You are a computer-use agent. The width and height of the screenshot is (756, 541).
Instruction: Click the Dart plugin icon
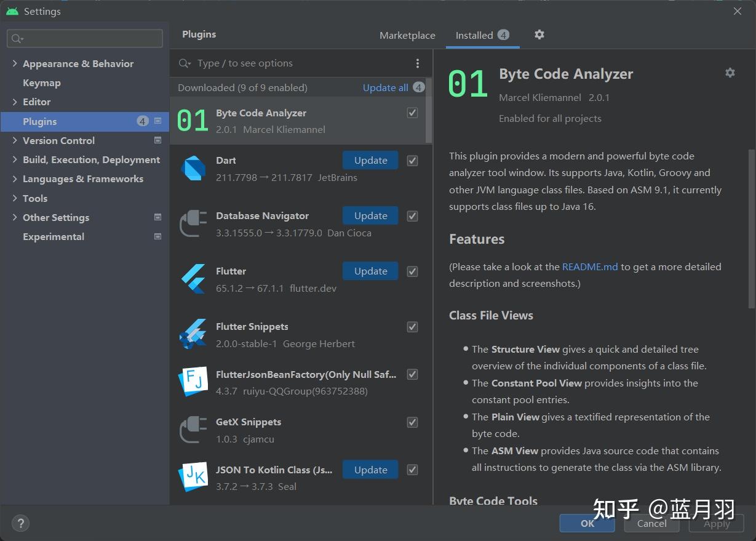(x=193, y=169)
